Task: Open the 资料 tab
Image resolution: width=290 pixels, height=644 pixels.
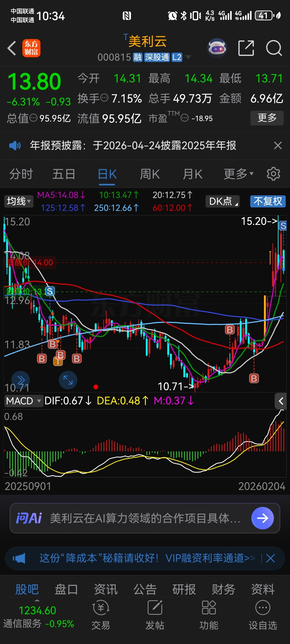Action: [263, 590]
